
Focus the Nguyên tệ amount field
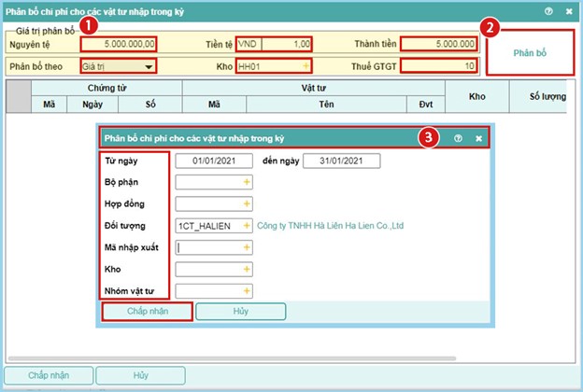click(118, 44)
